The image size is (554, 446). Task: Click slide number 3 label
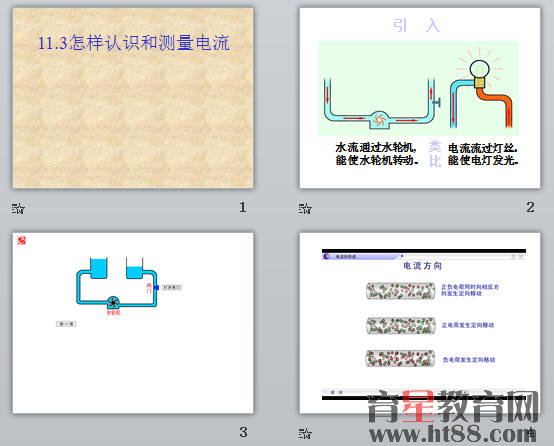[x=243, y=432]
